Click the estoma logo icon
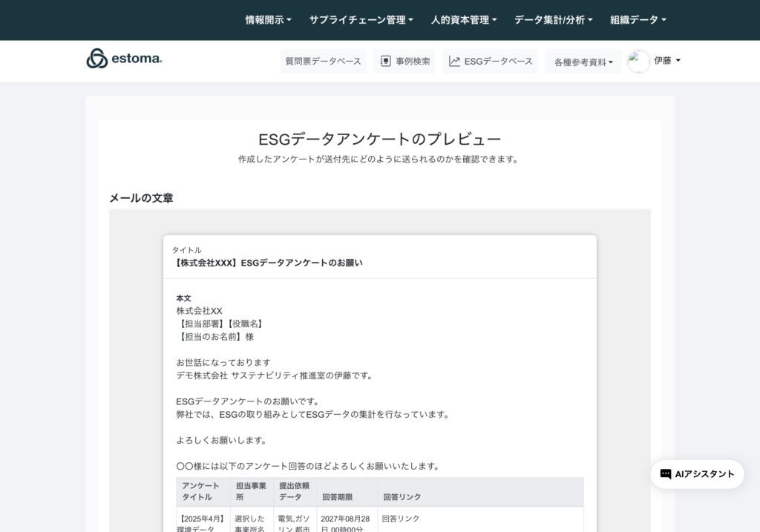The height and width of the screenshot is (532, 760). [x=97, y=59]
